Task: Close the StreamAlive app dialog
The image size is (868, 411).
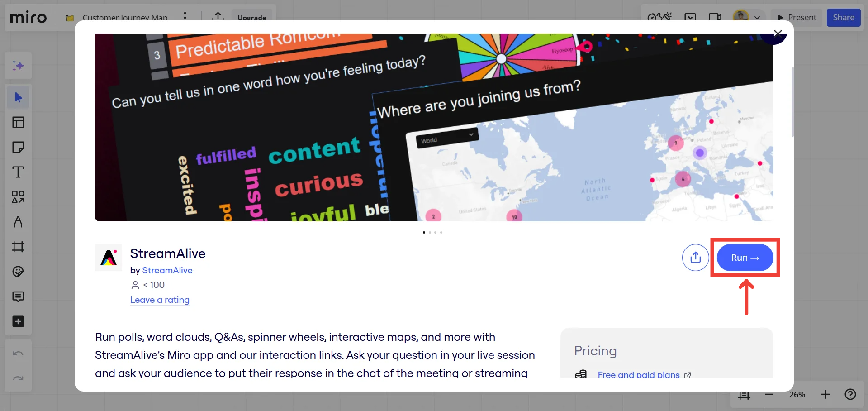Action: click(778, 33)
